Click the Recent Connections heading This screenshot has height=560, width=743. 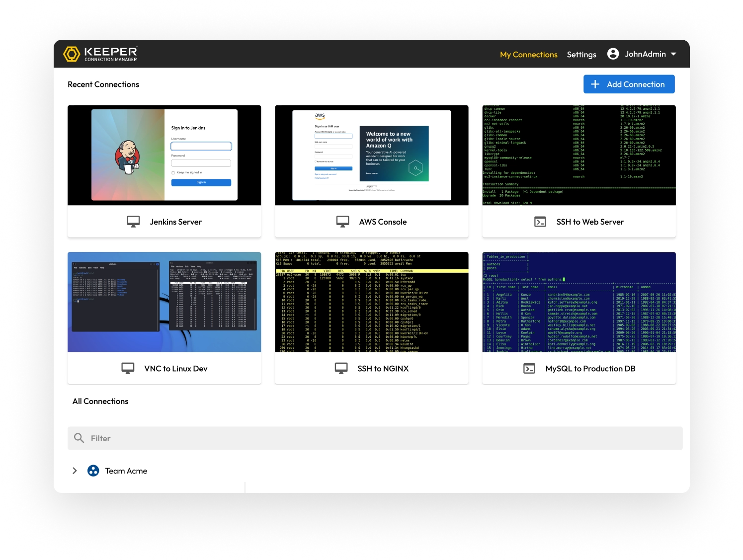click(x=103, y=84)
